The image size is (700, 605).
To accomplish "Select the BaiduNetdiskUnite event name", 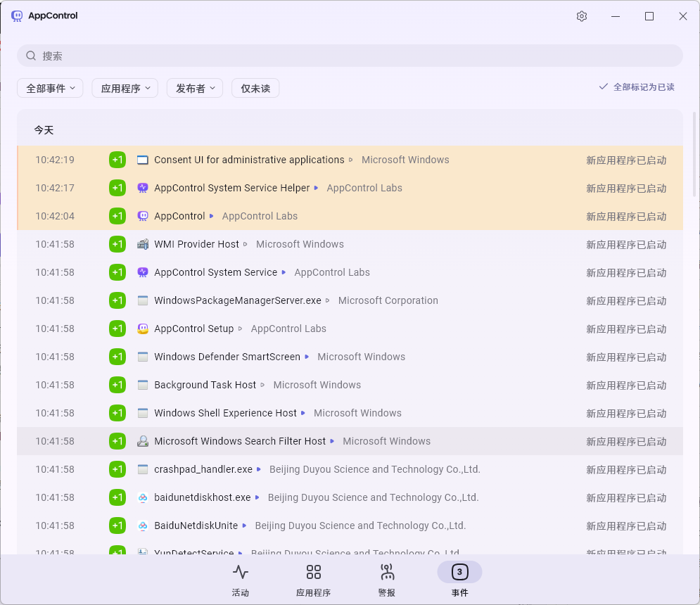I will tap(196, 526).
